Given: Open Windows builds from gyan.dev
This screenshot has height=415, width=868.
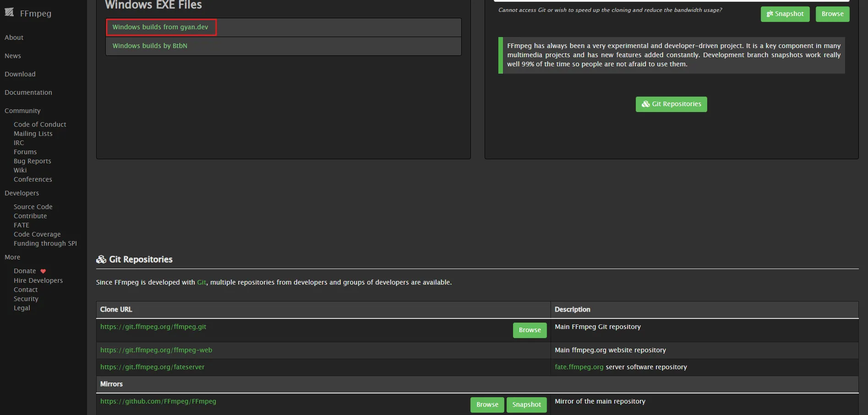Looking at the screenshot, I should pyautogui.click(x=160, y=27).
